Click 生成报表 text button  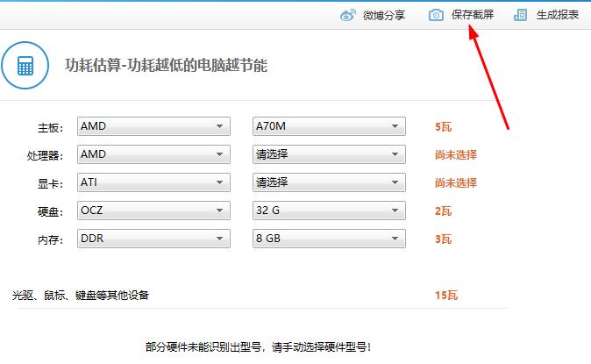click(x=558, y=15)
